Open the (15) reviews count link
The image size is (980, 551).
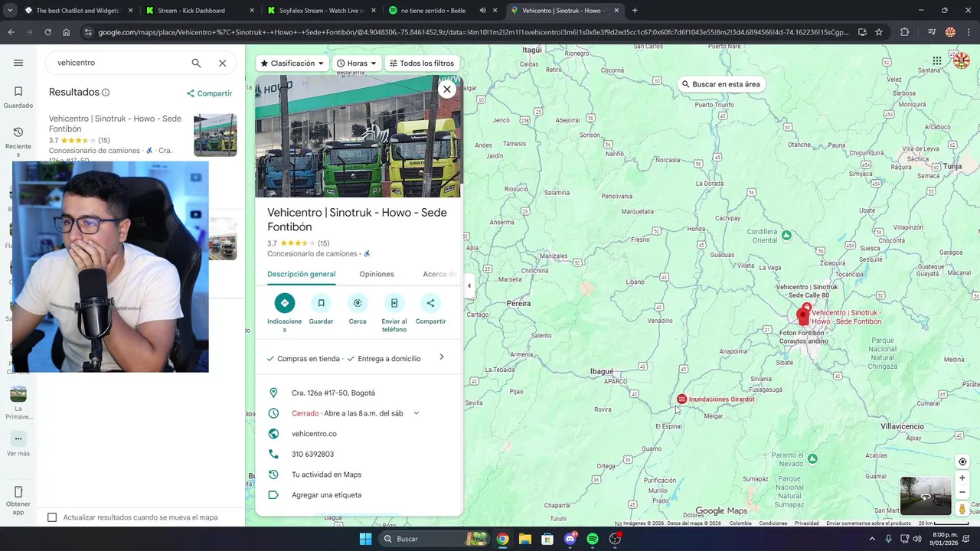click(x=323, y=243)
